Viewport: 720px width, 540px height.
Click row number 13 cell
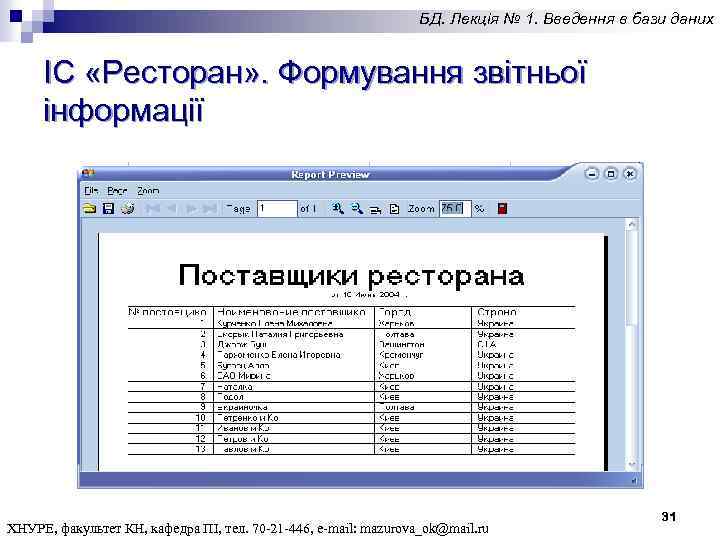click(201, 449)
